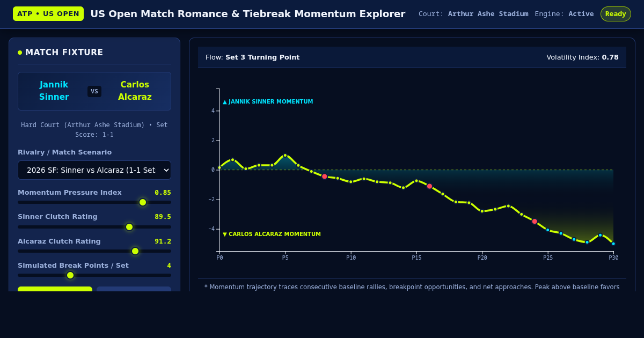This screenshot has height=338, width=644.
Task: Click the Sinner Clutch value 89.5
Action: [163, 217]
